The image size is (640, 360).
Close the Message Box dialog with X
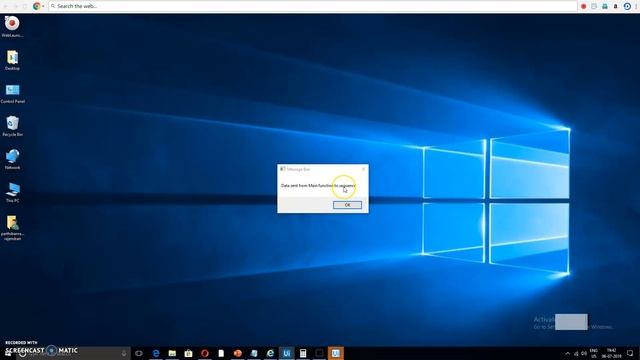click(x=363, y=169)
